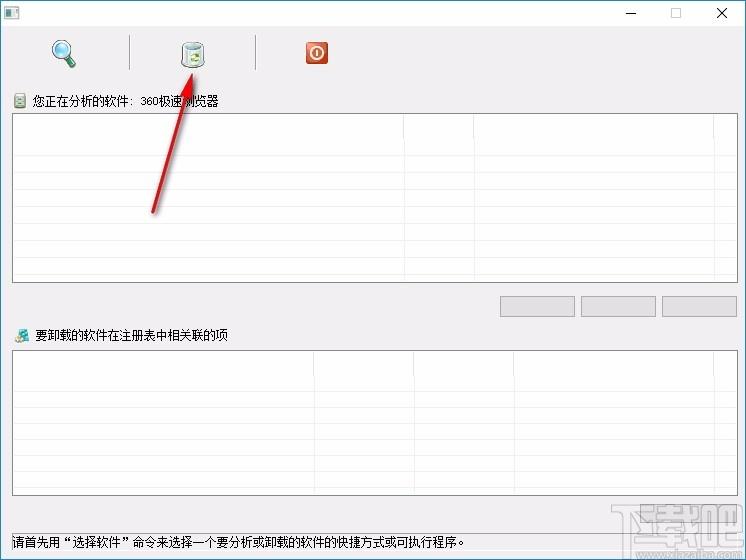Click the app icon in title bar
746x560 pixels.
point(11,13)
